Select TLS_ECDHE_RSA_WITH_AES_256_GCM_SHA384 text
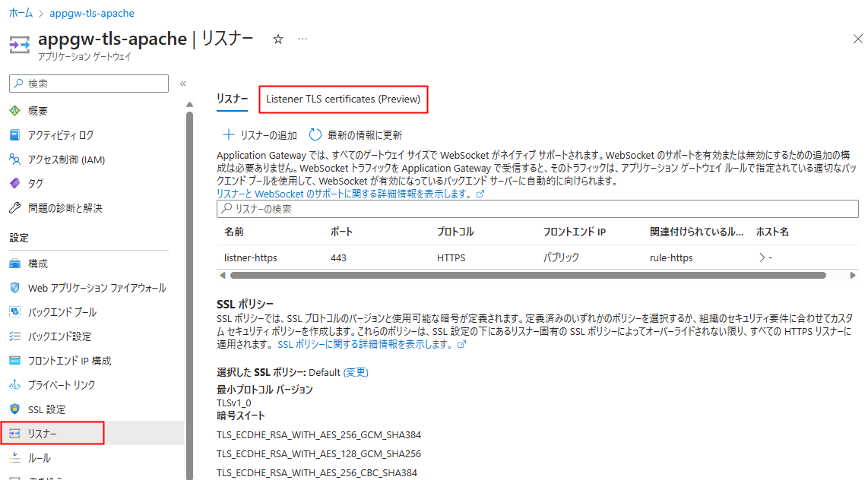 pos(319,434)
